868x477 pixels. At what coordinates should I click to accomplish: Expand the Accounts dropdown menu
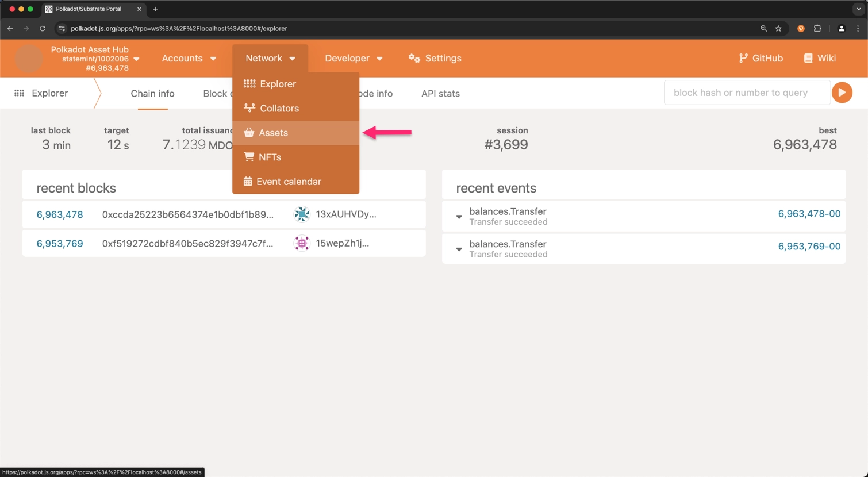pyautogui.click(x=189, y=58)
